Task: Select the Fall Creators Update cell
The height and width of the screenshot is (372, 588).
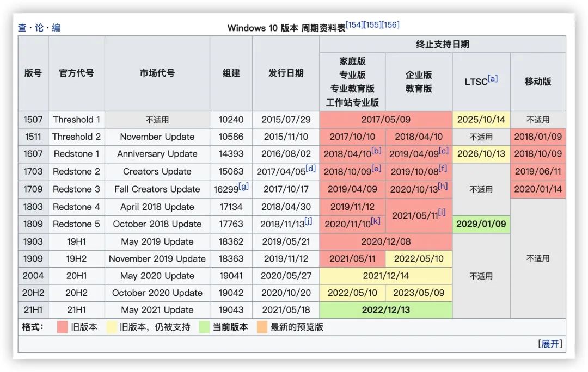Action: [x=157, y=189]
